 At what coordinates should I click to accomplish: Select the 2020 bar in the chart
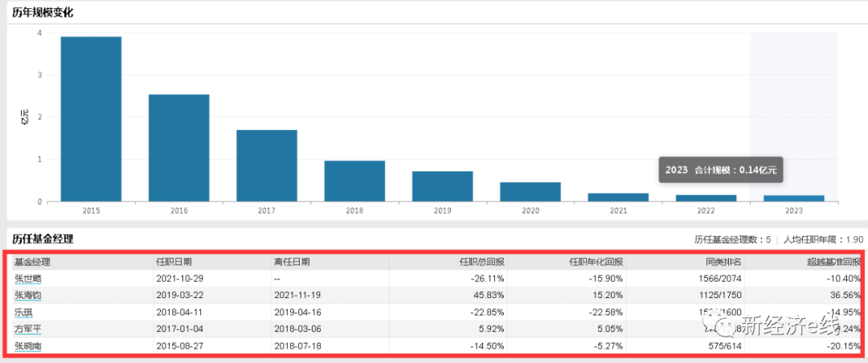click(530, 191)
